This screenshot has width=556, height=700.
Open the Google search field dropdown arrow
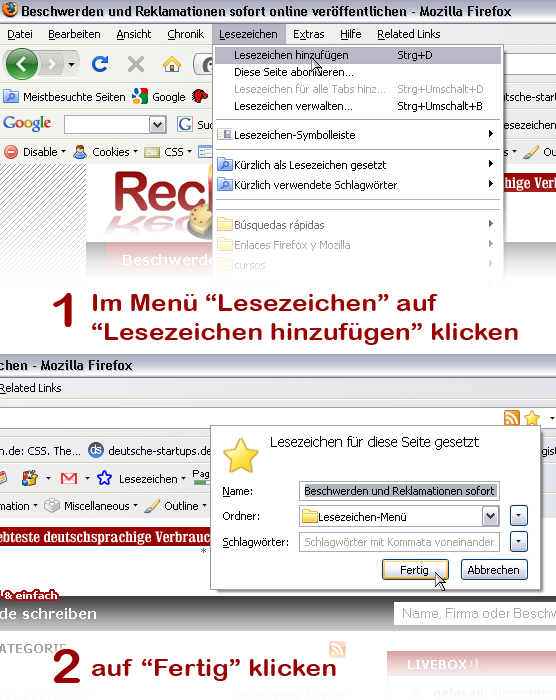157,125
